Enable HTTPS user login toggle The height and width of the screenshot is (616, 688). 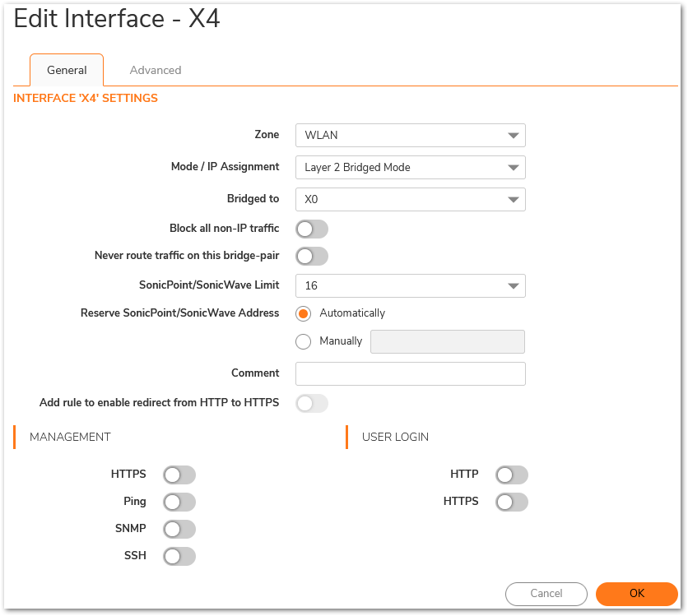click(x=512, y=502)
